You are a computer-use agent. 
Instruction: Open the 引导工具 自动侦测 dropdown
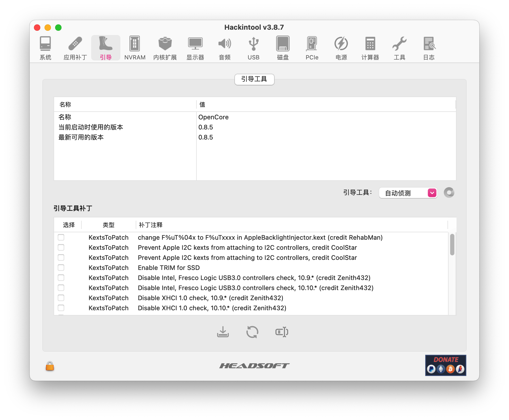(408, 193)
